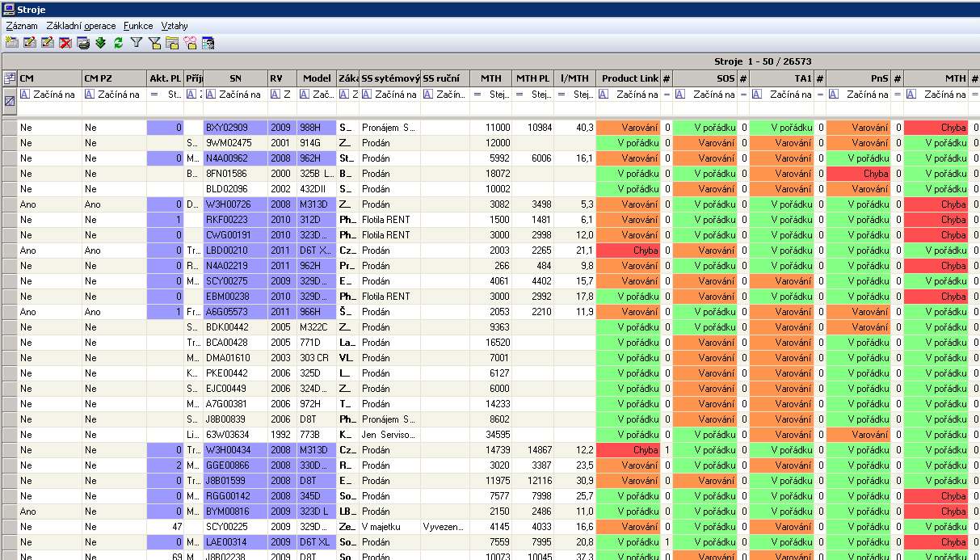Click the Stroje window title icon
This screenshot has width=980, height=560.
tap(8, 8)
